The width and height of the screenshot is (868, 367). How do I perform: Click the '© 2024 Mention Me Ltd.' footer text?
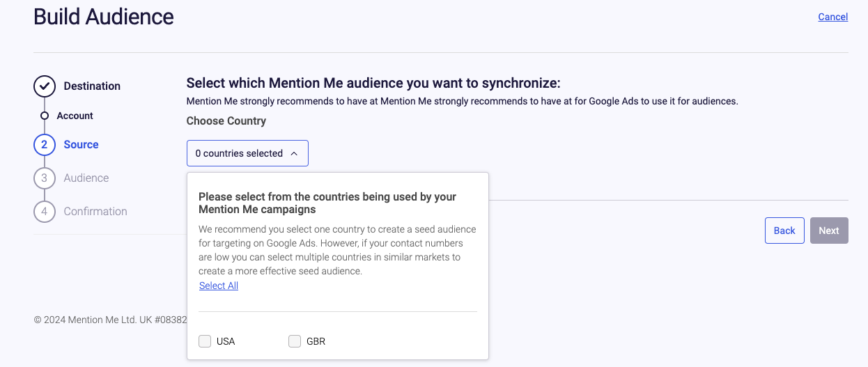pyautogui.click(x=110, y=320)
